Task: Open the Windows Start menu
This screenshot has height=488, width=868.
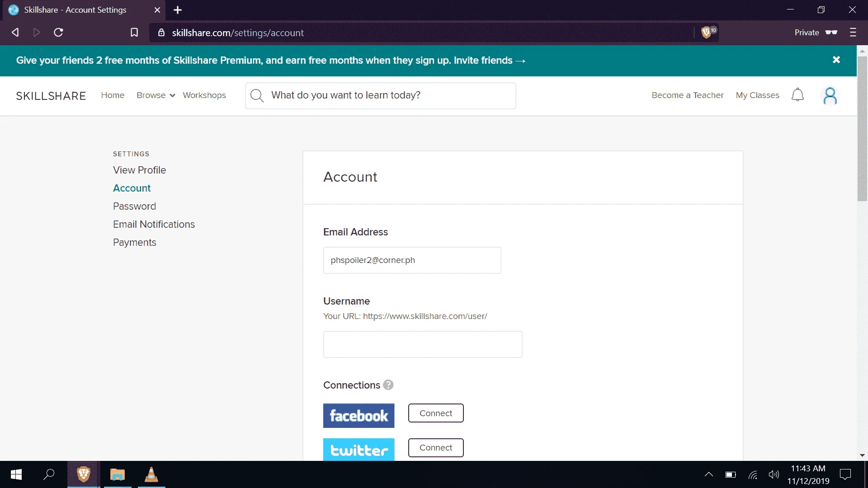Action: pyautogui.click(x=16, y=474)
